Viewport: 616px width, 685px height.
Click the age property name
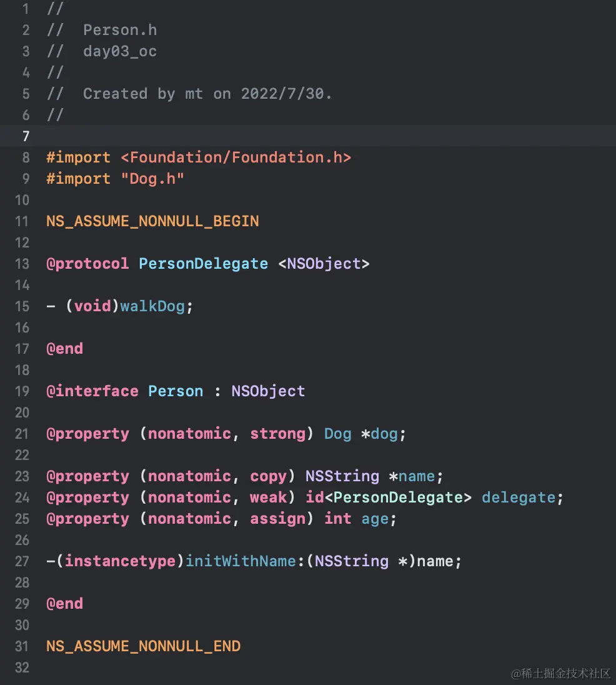pos(374,519)
